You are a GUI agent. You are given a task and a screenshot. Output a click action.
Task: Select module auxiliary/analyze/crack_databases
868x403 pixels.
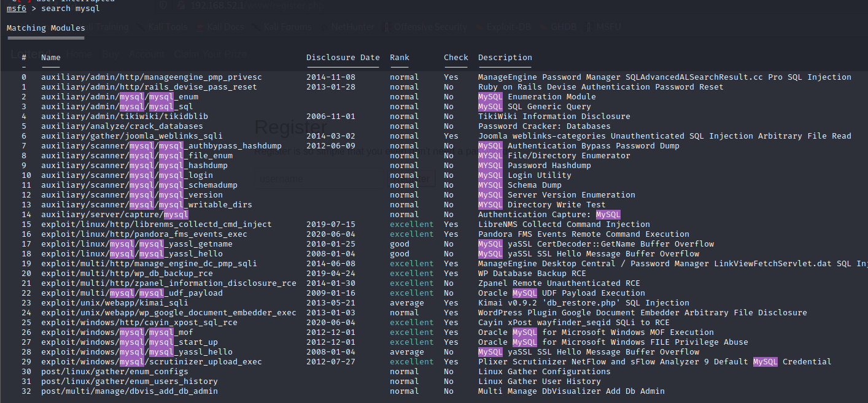tap(122, 126)
